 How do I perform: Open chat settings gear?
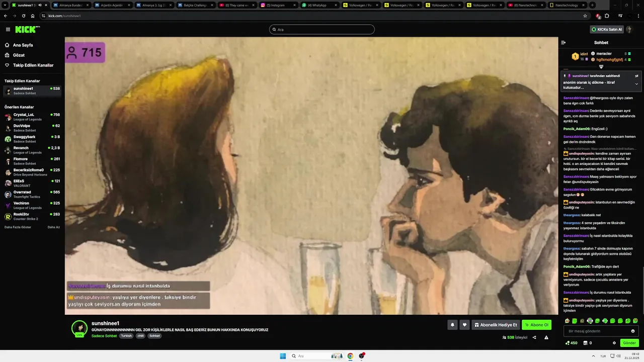point(614,343)
